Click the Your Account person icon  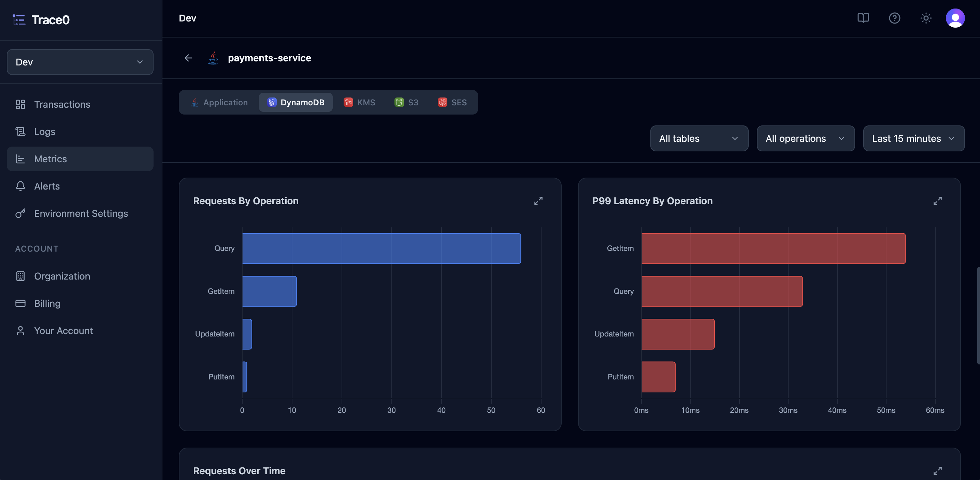pos(20,331)
